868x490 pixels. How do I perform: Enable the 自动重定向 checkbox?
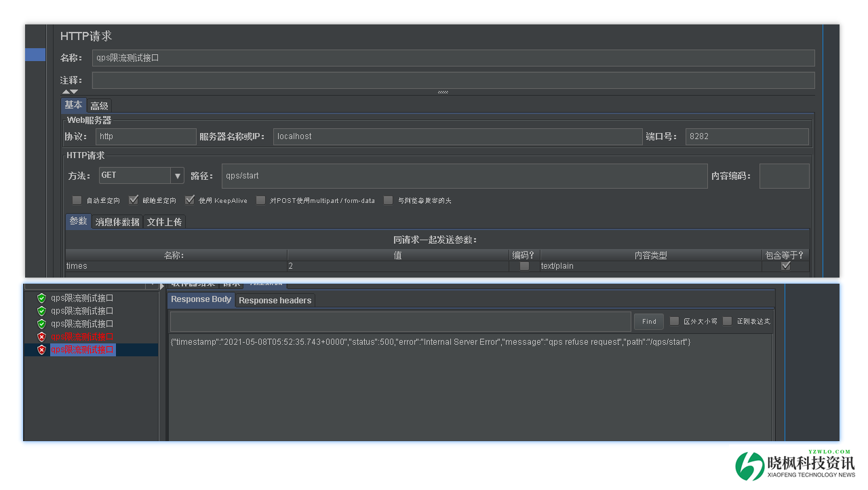click(x=77, y=200)
